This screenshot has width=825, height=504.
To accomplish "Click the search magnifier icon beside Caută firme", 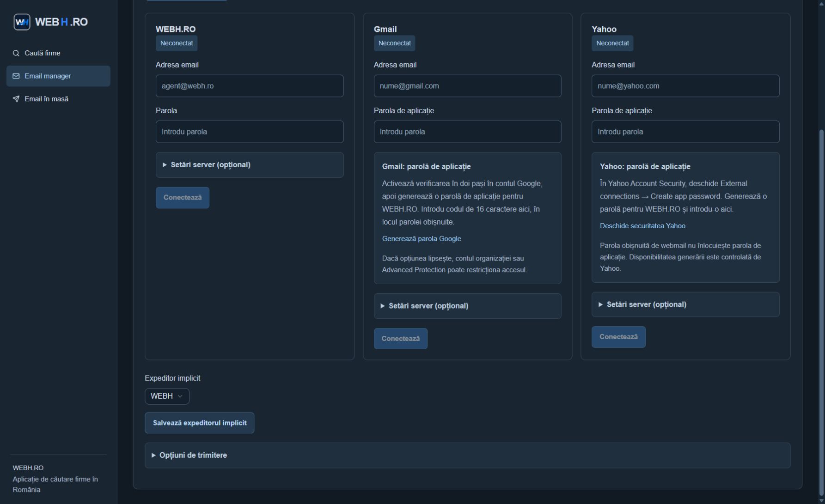I will pos(16,53).
